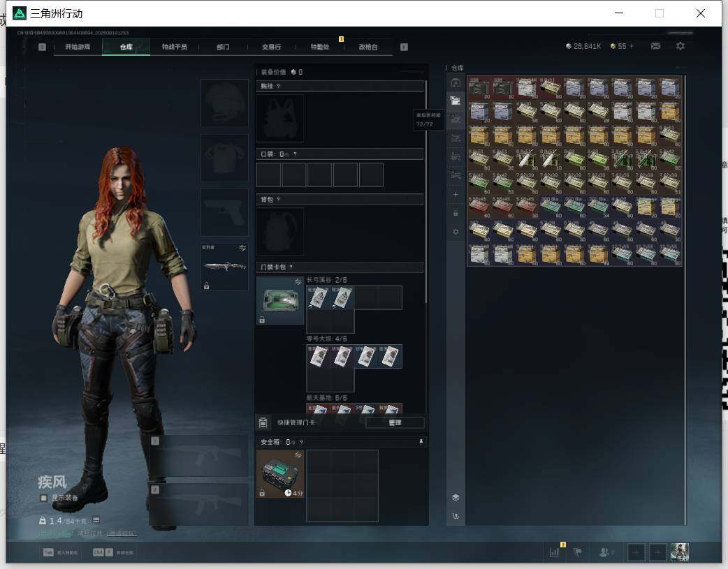The height and width of the screenshot is (569, 728).
Task: Select the 仓库 tab
Action: [126, 47]
